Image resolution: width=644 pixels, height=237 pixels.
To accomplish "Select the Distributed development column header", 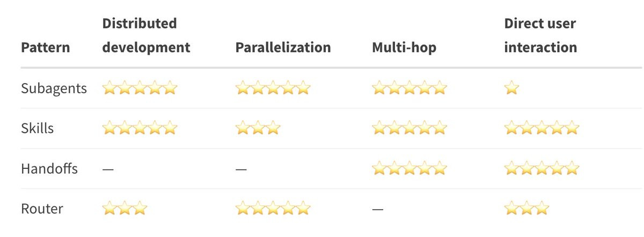I will 147,35.
